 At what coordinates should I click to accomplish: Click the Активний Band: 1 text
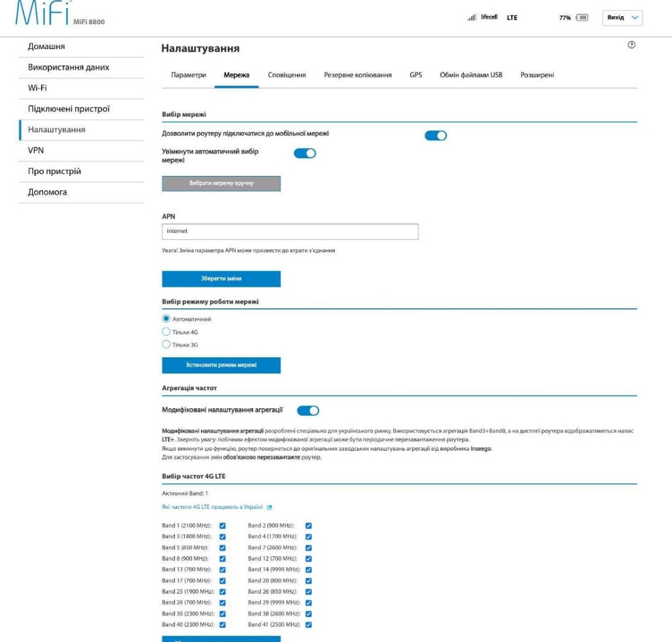[185, 494]
